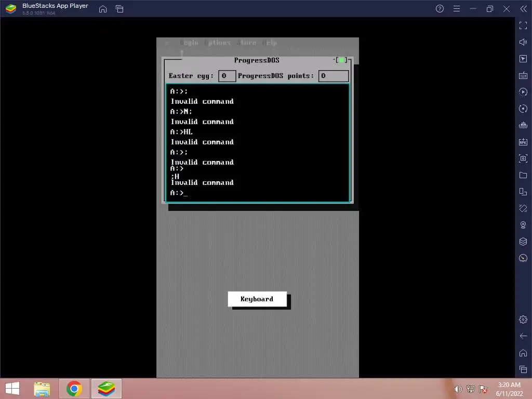Screen dimensions: 532x399
Task: Click the Install APK icon
Action: point(523,142)
